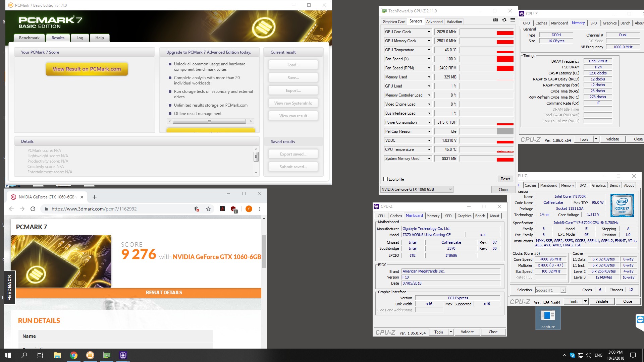Screen dimensions: 644x362
Task: Expand the Power Consumption sensor dropdown
Action: [x=429, y=122]
